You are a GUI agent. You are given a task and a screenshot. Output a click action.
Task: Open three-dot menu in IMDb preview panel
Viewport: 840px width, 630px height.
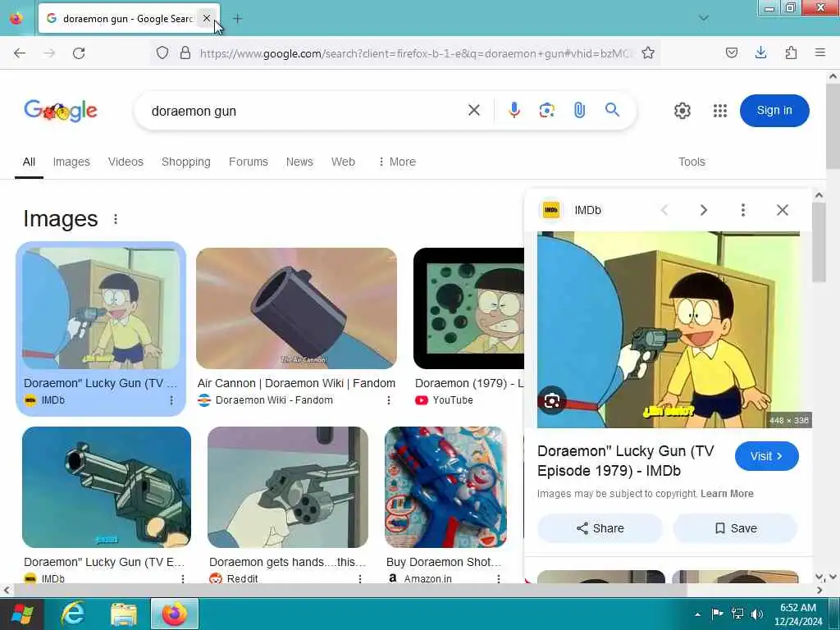[x=742, y=210]
